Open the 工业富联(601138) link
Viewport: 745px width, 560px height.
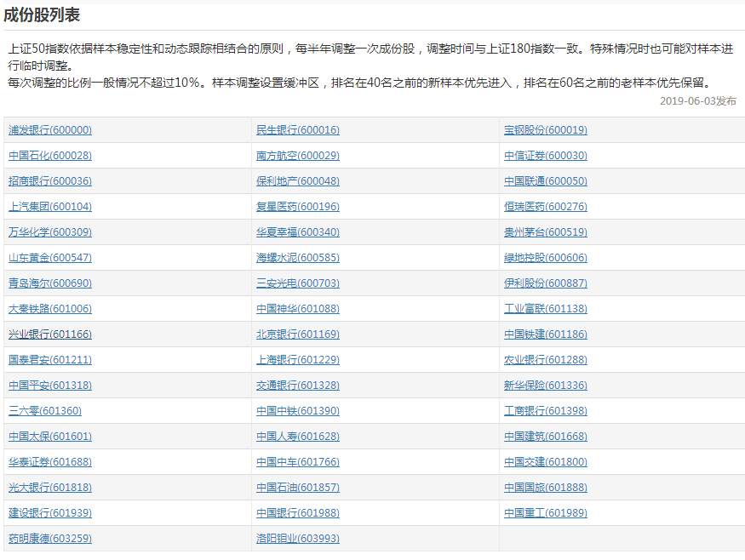tap(546, 309)
